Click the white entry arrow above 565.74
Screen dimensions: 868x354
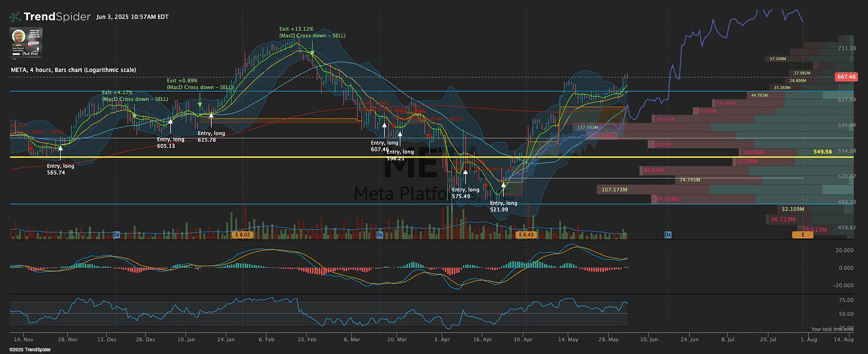(x=61, y=149)
